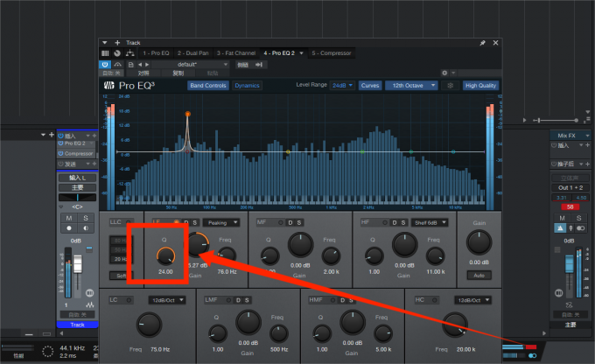Click the spectrum settings gear icon

click(451, 86)
